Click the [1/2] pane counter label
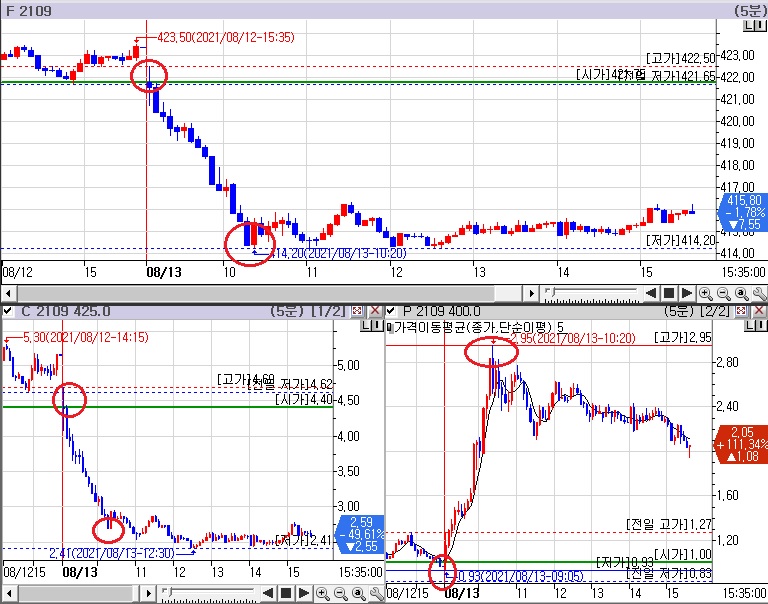The height and width of the screenshot is (604, 768). pos(330,311)
